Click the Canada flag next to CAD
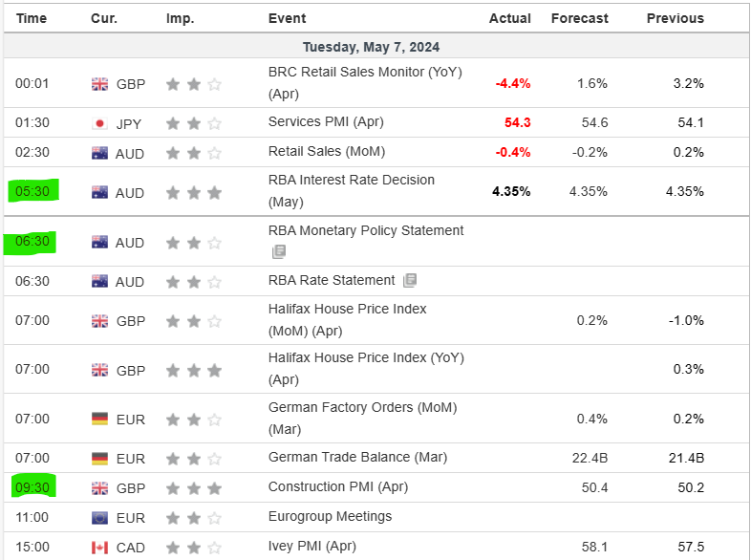 99,548
